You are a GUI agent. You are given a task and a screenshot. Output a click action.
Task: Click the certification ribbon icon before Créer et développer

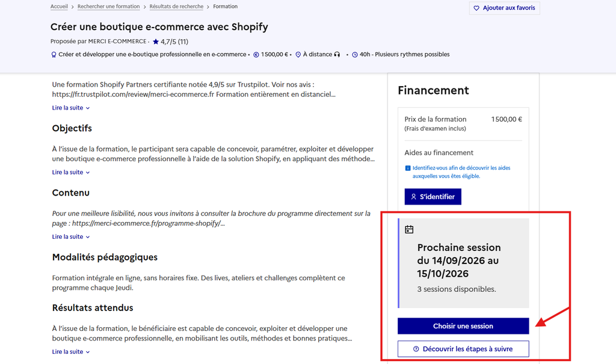pyautogui.click(x=54, y=55)
